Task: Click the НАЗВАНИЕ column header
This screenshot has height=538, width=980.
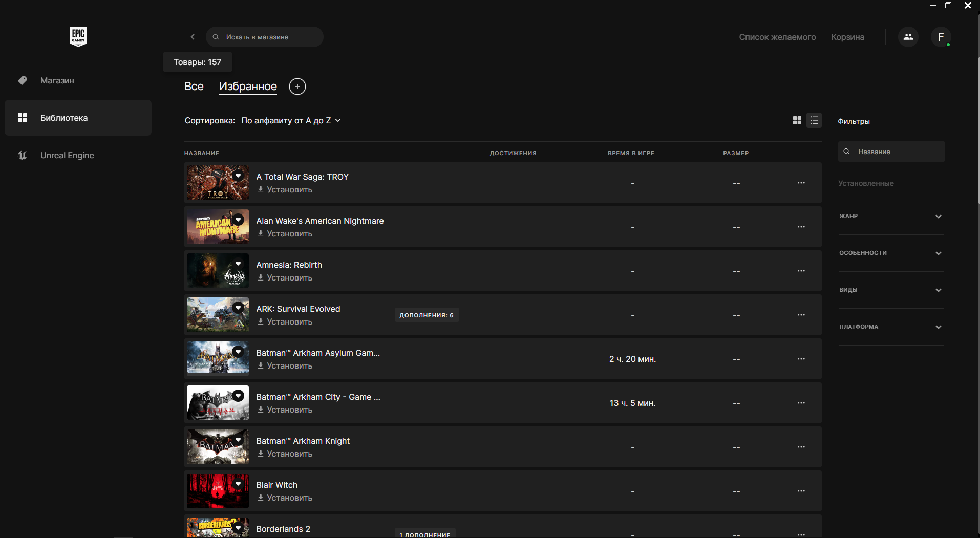Action: (202, 153)
